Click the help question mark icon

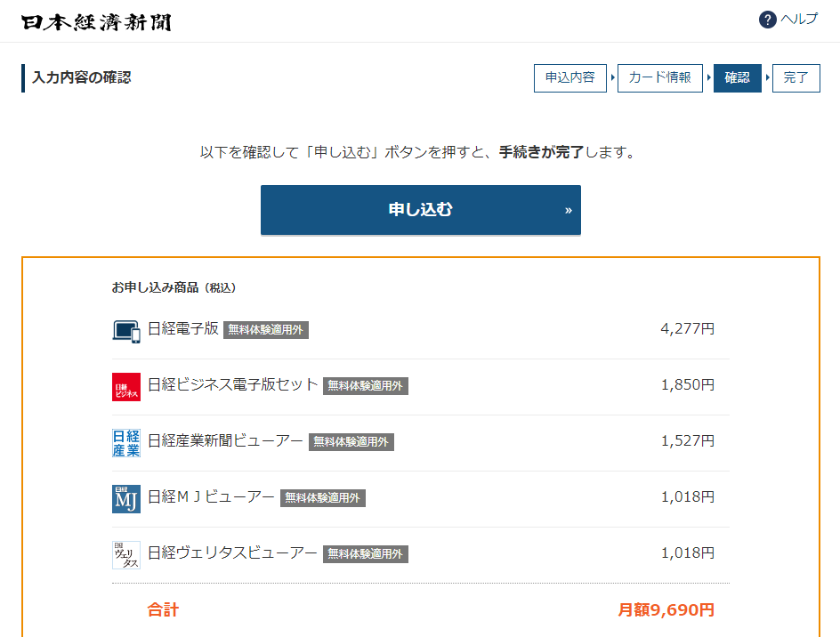coord(767,20)
